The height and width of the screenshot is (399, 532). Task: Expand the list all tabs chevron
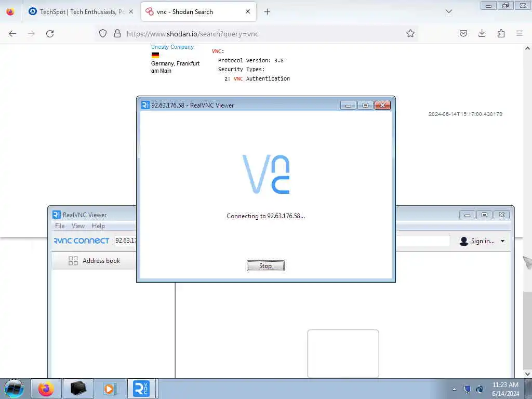pos(448,11)
